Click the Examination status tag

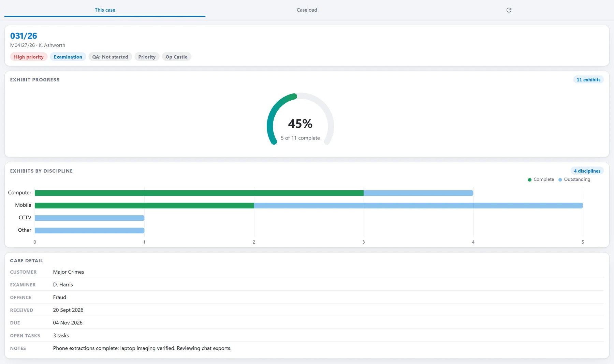click(68, 57)
